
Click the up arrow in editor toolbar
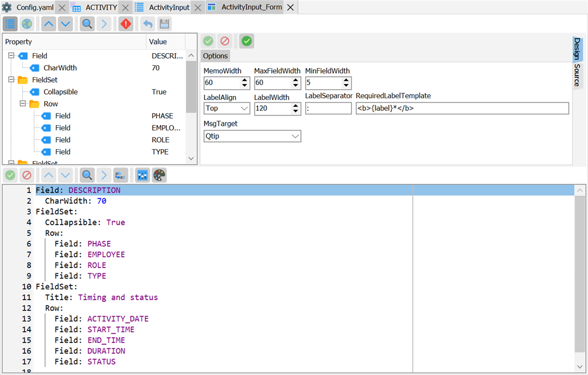coord(49,175)
